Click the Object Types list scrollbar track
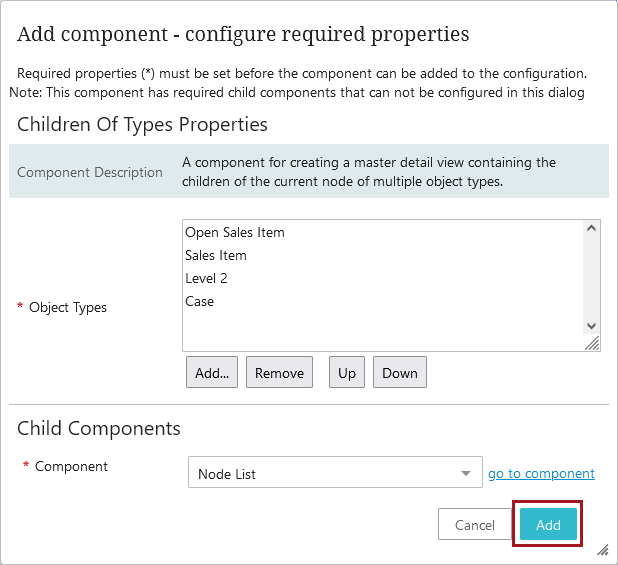Viewport: 618px width, 565px height. tap(591, 277)
